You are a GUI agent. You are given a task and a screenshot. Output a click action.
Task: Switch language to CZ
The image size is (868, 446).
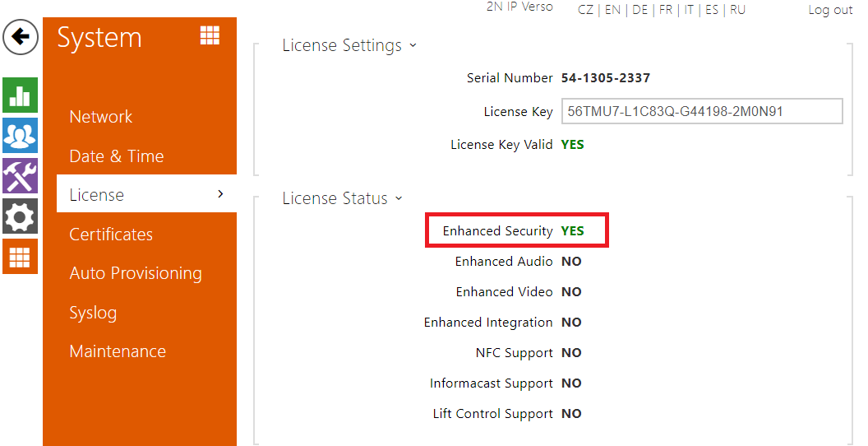tap(585, 10)
